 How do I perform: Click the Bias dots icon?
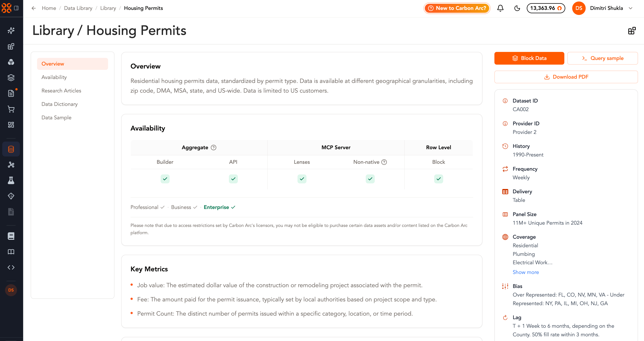pyautogui.click(x=505, y=286)
